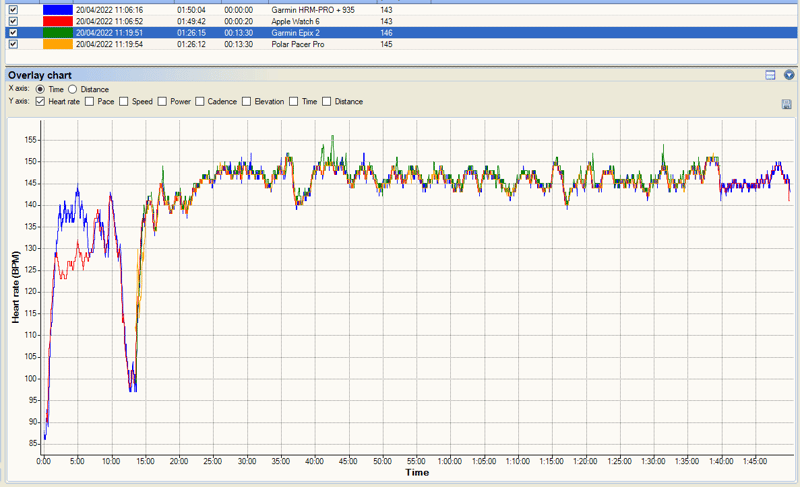Enable the Time Y axis checkbox

[x=293, y=101]
